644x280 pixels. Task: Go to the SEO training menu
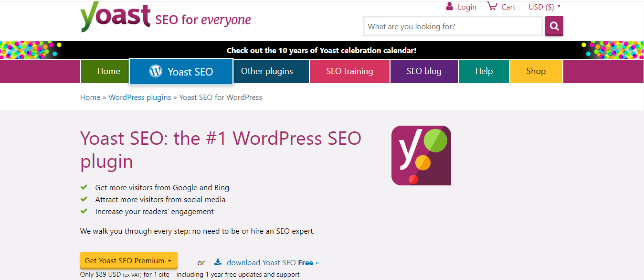(x=349, y=71)
